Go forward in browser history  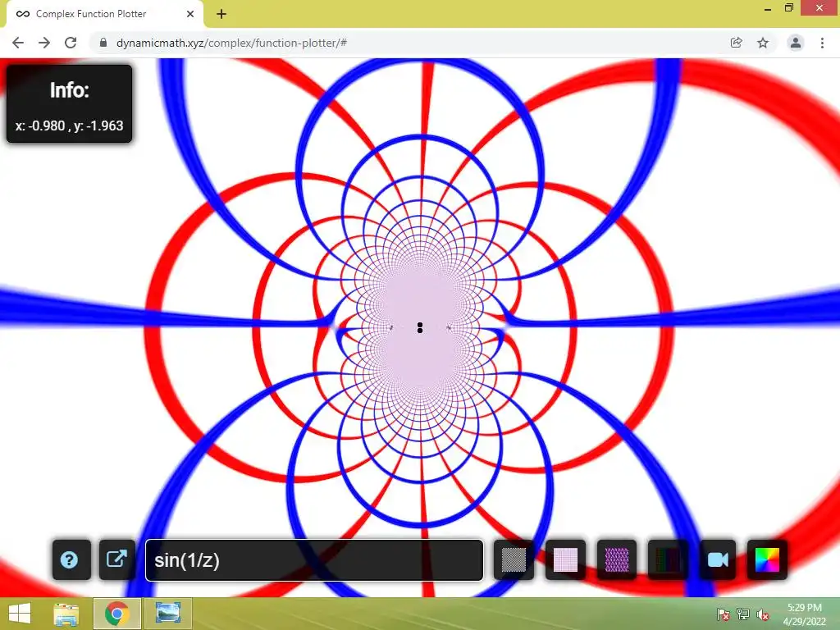pos(44,43)
